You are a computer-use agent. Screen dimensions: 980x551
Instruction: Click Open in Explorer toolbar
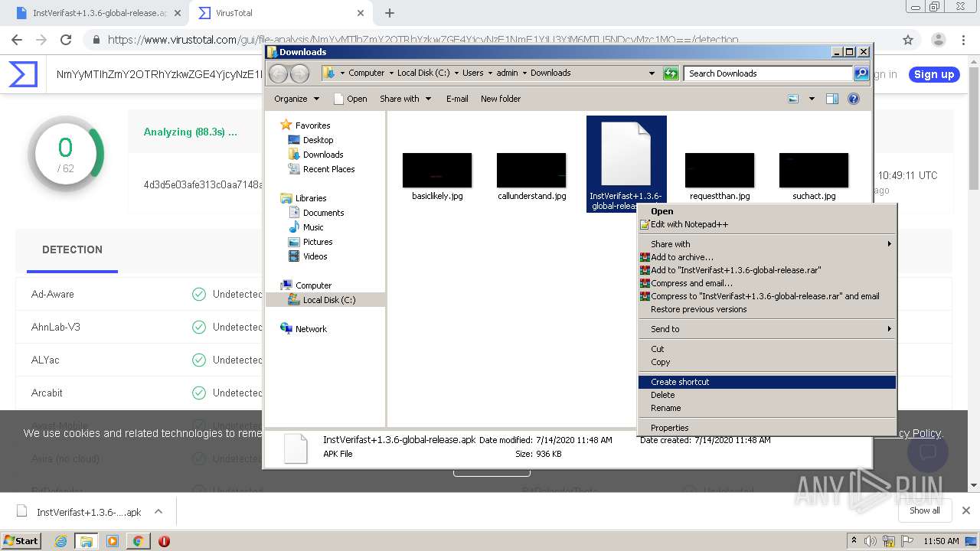(x=351, y=99)
